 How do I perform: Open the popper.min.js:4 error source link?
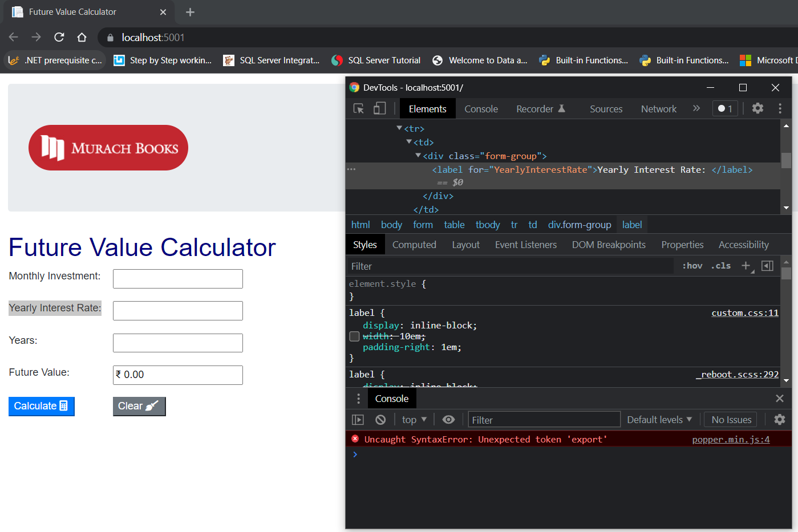731,440
